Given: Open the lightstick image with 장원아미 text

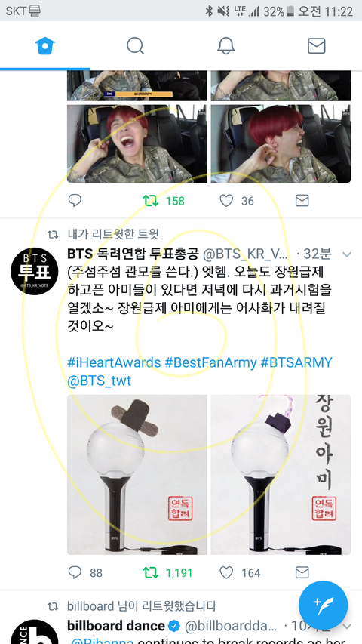Looking at the screenshot, I should click(281, 474).
